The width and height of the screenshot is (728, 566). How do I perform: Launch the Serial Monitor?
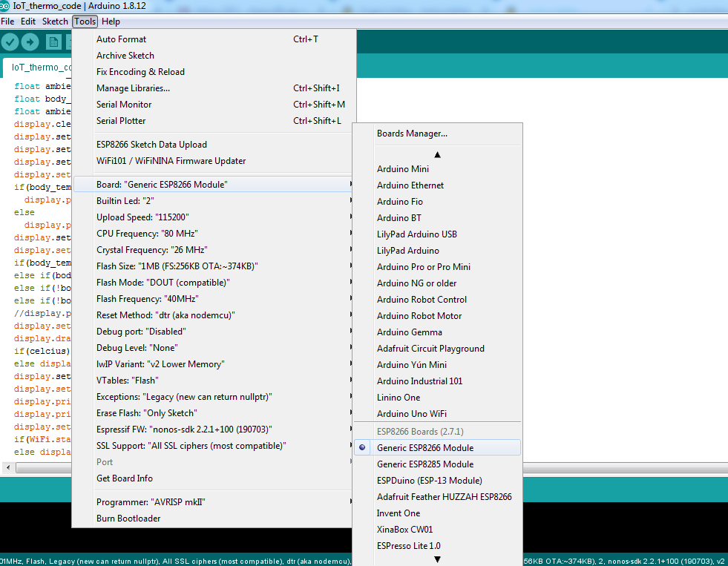214,105
